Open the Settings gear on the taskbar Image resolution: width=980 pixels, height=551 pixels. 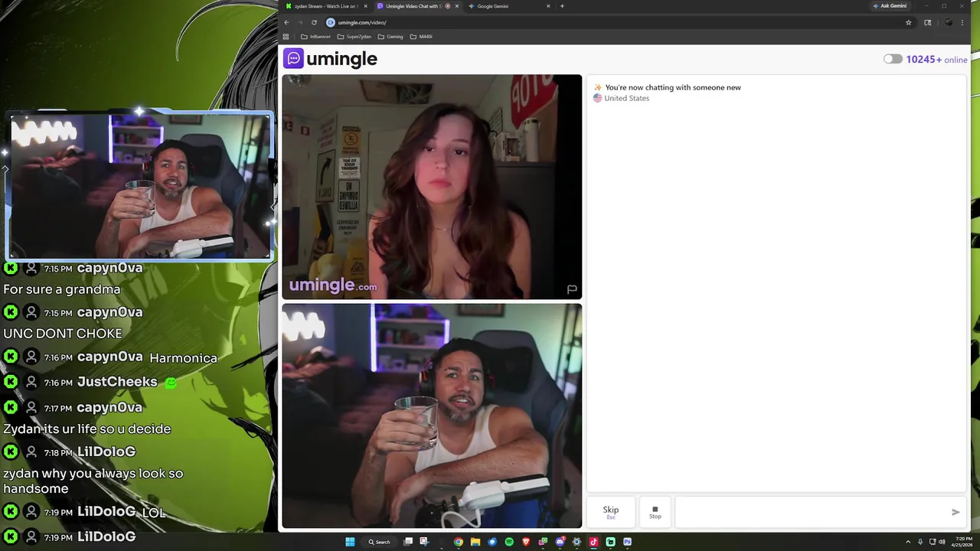577,542
